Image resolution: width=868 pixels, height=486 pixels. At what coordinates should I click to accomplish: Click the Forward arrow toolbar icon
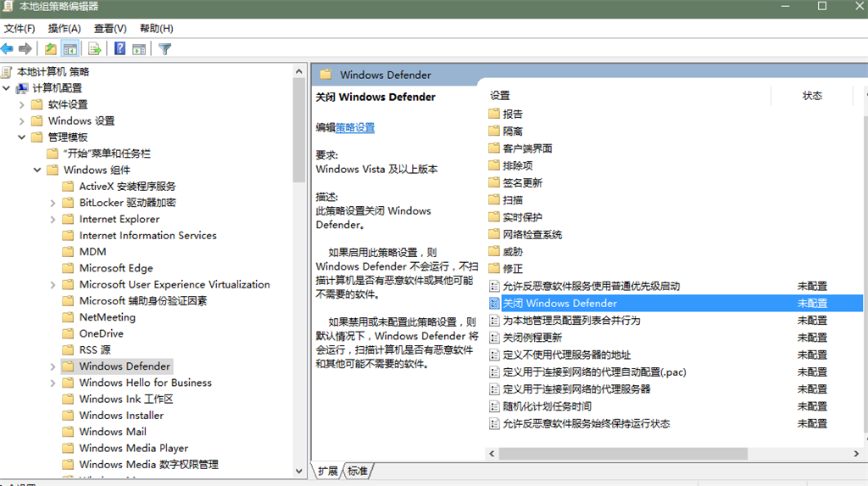[25, 48]
